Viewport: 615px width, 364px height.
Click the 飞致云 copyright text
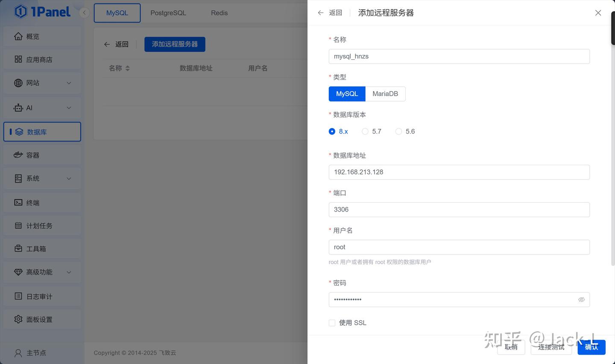(x=168, y=353)
